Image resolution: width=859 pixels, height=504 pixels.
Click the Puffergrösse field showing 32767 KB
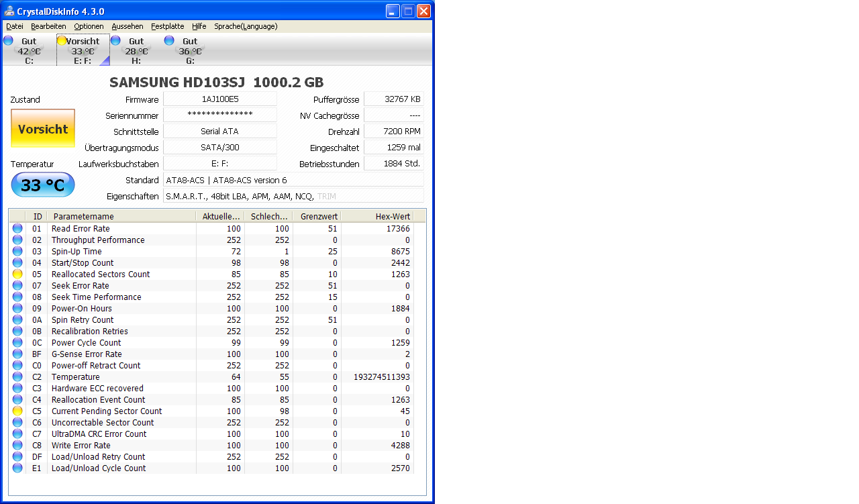click(394, 99)
